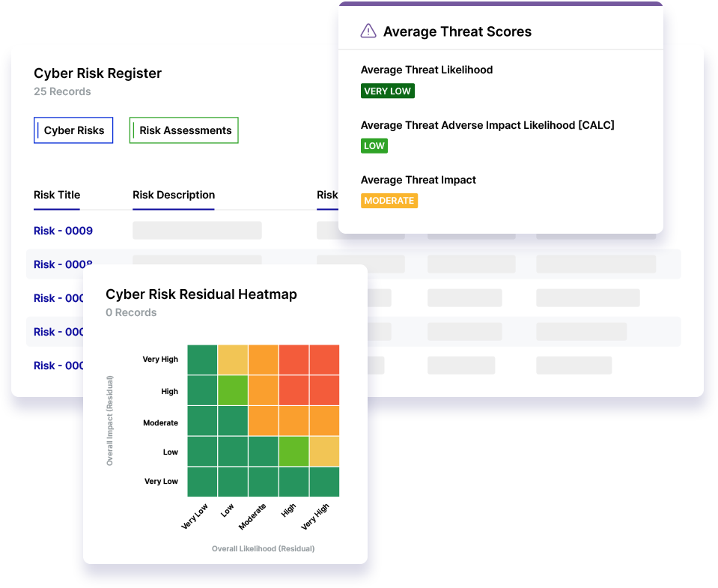The width and height of the screenshot is (718, 588).
Task: Click the orange Moderate impact, Moderate likelihood cell
Action: point(263,420)
